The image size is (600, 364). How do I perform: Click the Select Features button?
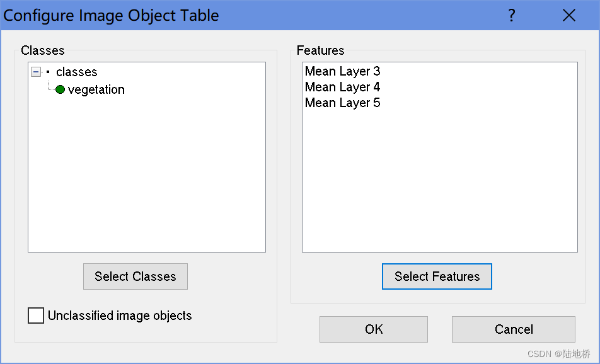[x=437, y=276]
